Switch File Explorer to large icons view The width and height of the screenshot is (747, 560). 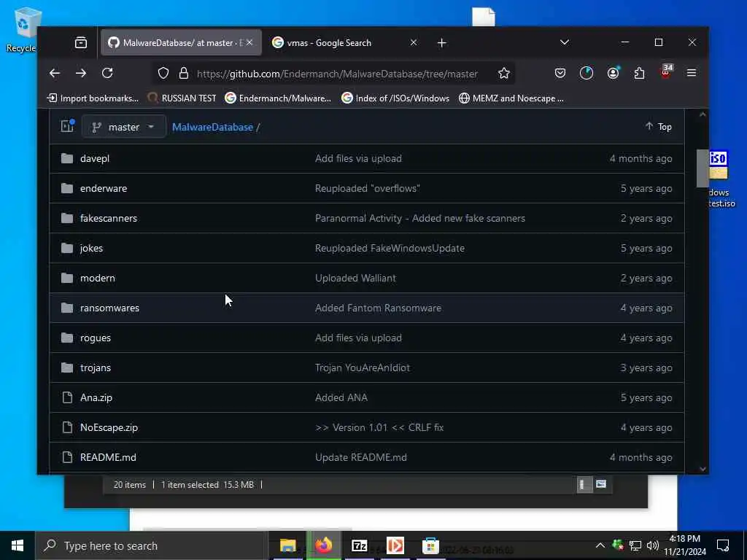click(x=601, y=484)
